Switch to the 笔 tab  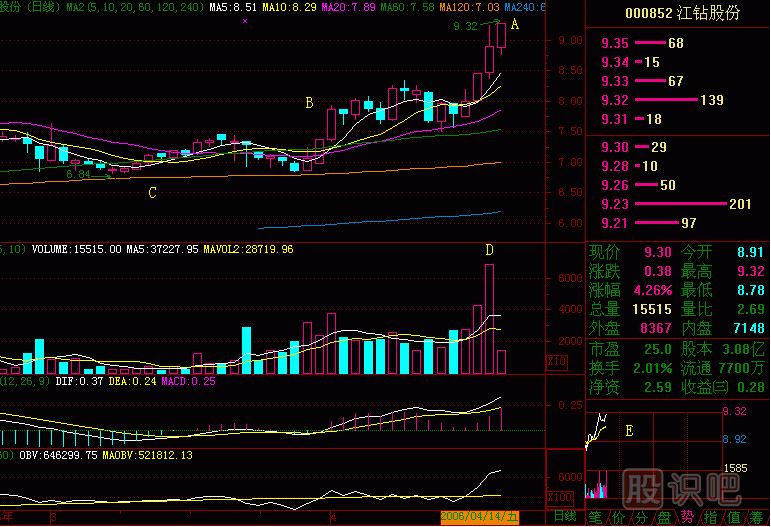tap(595, 517)
